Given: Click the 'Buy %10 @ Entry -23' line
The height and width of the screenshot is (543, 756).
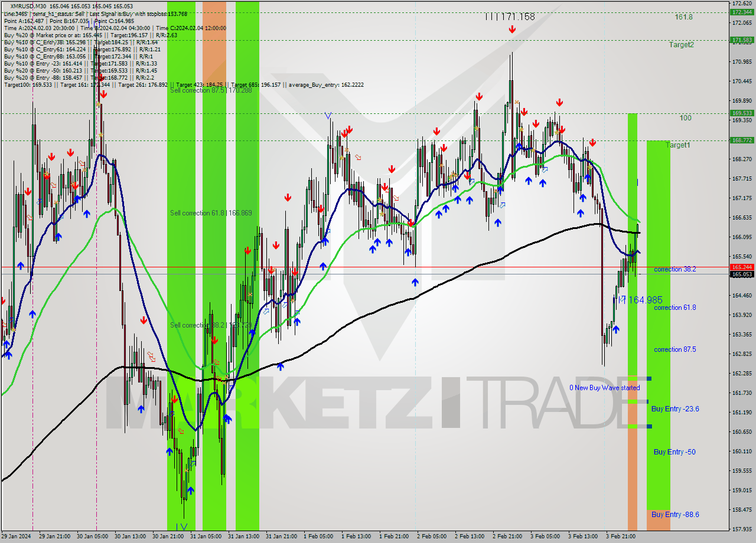Looking at the screenshot, I should (80, 63).
